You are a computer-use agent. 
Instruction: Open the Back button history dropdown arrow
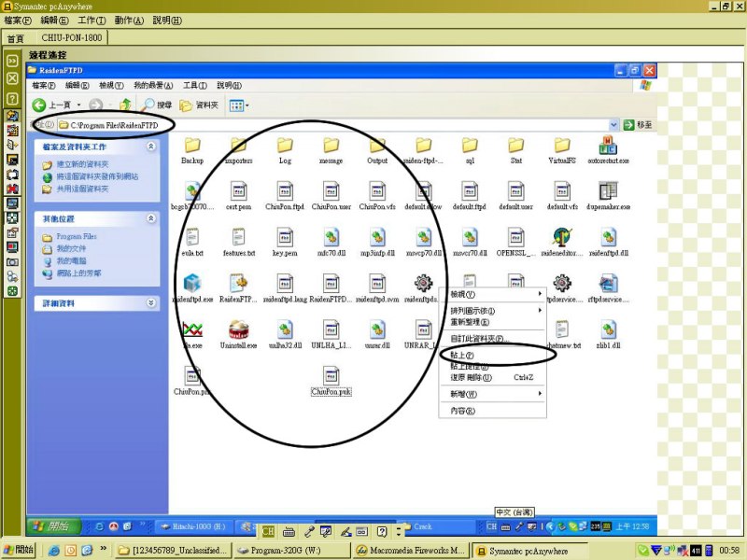[79, 105]
